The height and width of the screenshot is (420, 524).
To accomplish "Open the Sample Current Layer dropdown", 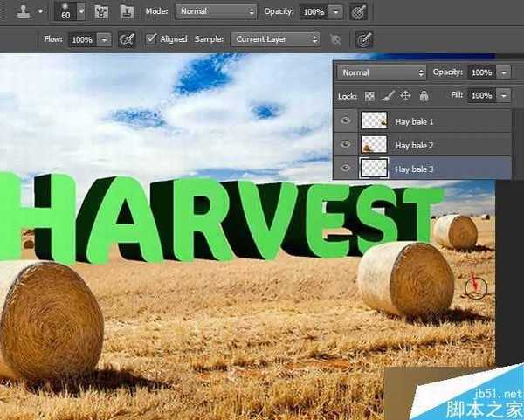I will coord(276,39).
